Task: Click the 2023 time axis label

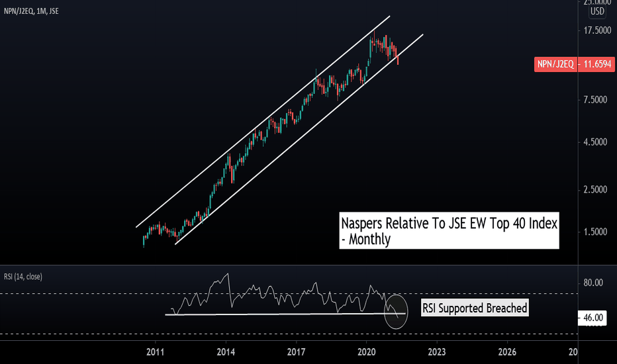Action: coord(437,352)
